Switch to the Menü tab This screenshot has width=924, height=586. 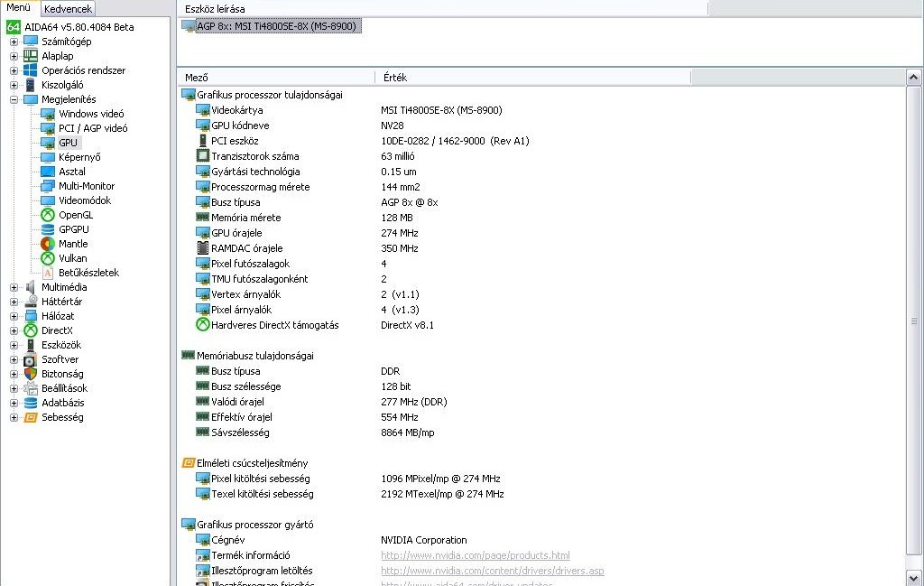[x=19, y=7]
